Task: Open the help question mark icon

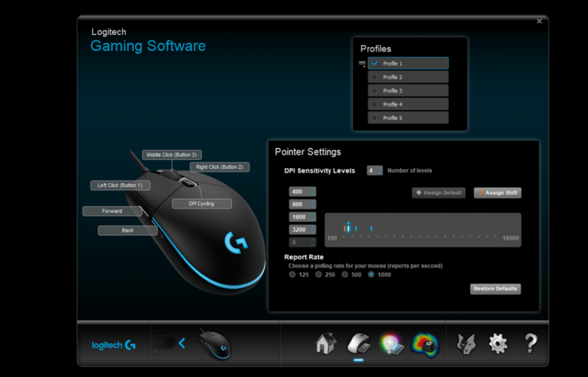Action: pos(531,344)
